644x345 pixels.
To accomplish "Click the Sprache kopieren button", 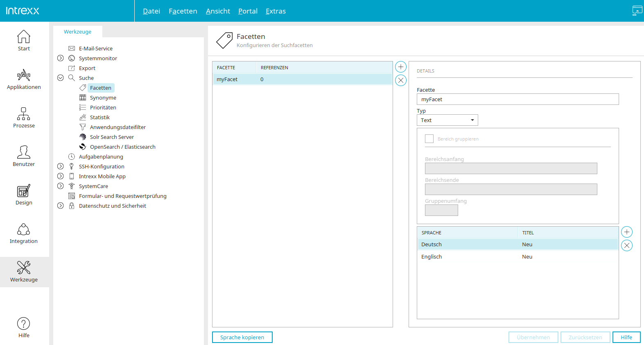I will [x=242, y=337].
